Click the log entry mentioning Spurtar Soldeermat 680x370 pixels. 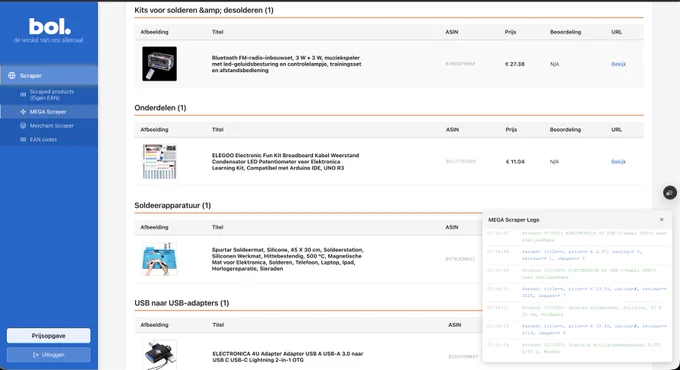(x=577, y=311)
